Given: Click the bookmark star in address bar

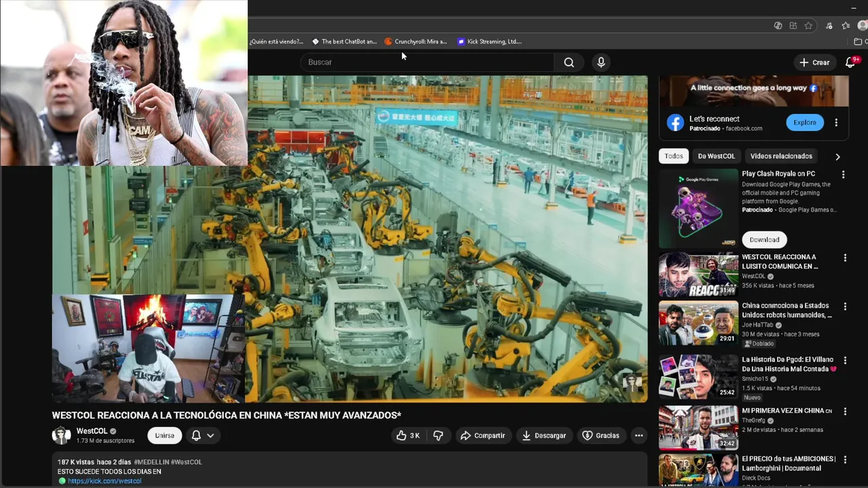Looking at the screenshot, I should pyautogui.click(x=808, y=26).
